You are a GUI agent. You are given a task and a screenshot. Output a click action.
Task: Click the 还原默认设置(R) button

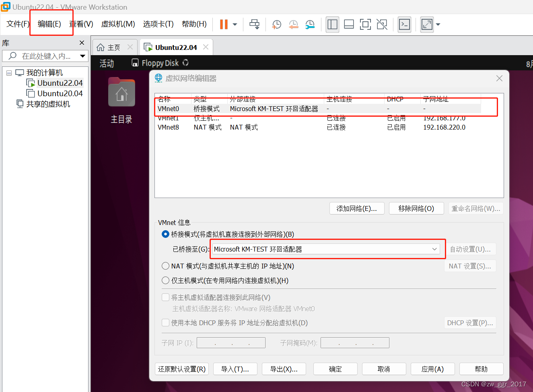182,369
